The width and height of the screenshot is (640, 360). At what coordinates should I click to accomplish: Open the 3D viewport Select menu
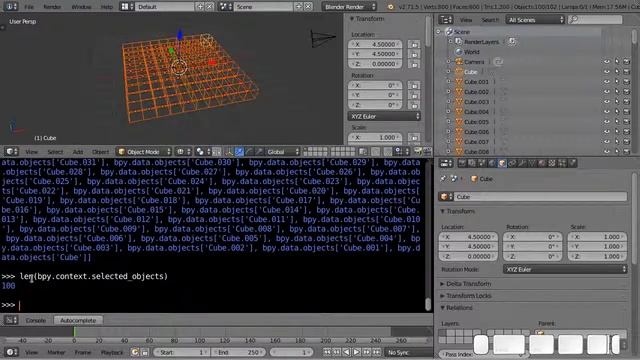click(x=55, y=152)
